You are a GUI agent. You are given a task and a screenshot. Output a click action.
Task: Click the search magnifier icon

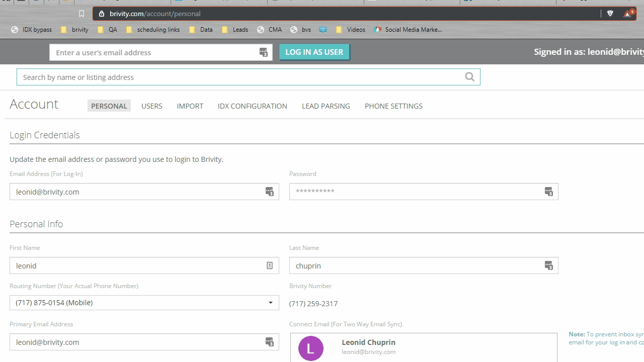click(x=469, y=77)
